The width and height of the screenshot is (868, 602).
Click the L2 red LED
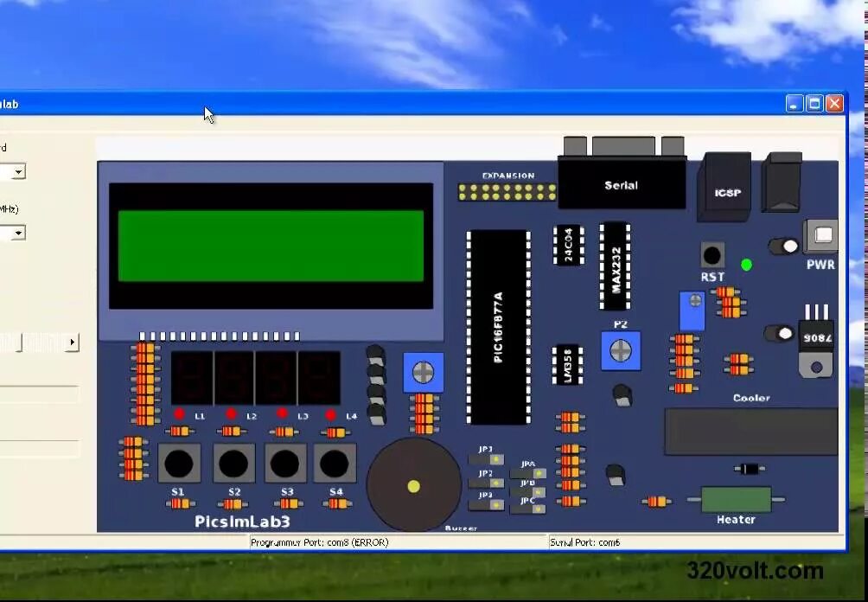point(232,413)
